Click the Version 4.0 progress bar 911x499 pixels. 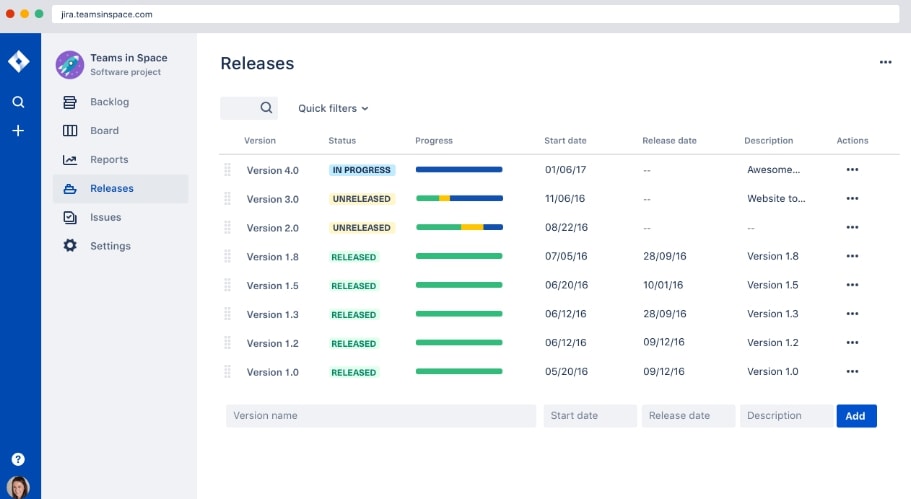coord(459,170)
